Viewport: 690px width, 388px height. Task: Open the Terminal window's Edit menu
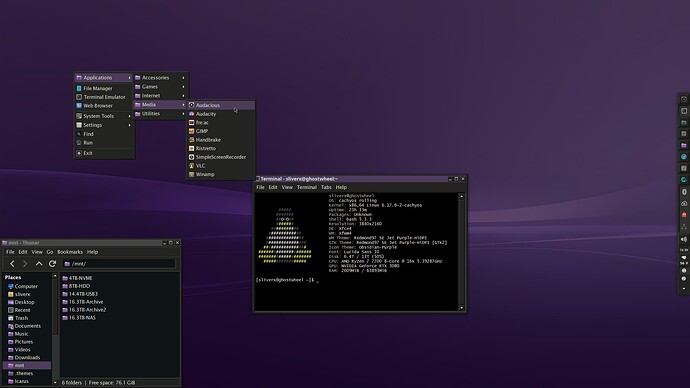273,187
